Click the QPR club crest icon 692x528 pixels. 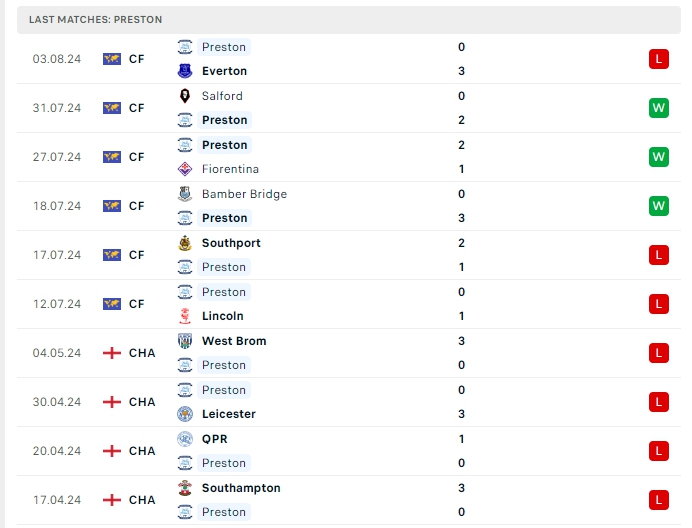185,439
